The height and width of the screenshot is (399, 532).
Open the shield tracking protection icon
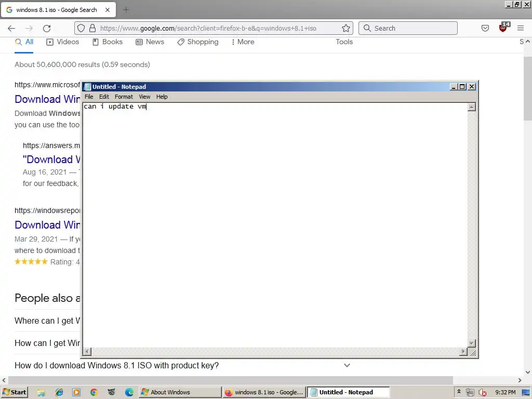(81, 28)
